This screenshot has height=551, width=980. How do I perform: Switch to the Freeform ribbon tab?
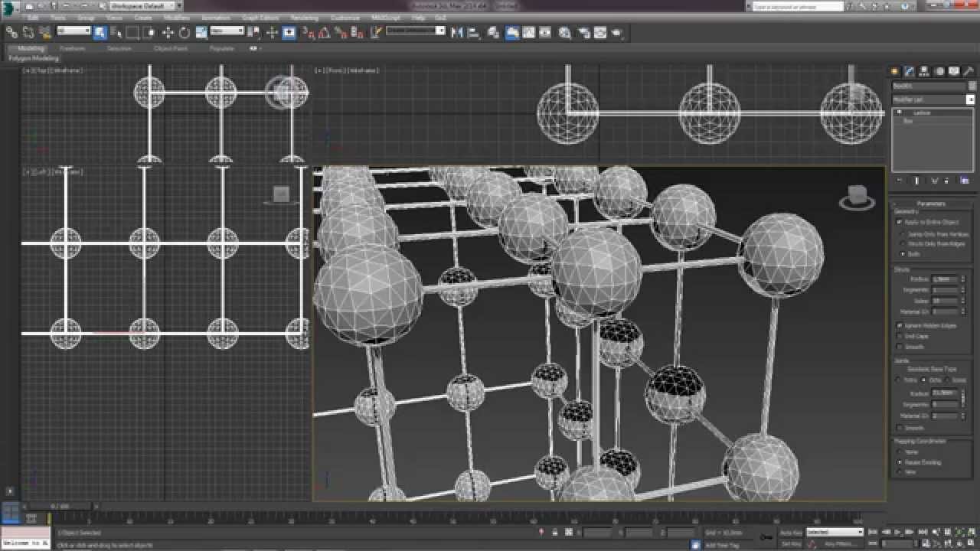click(x=73, y=48)
